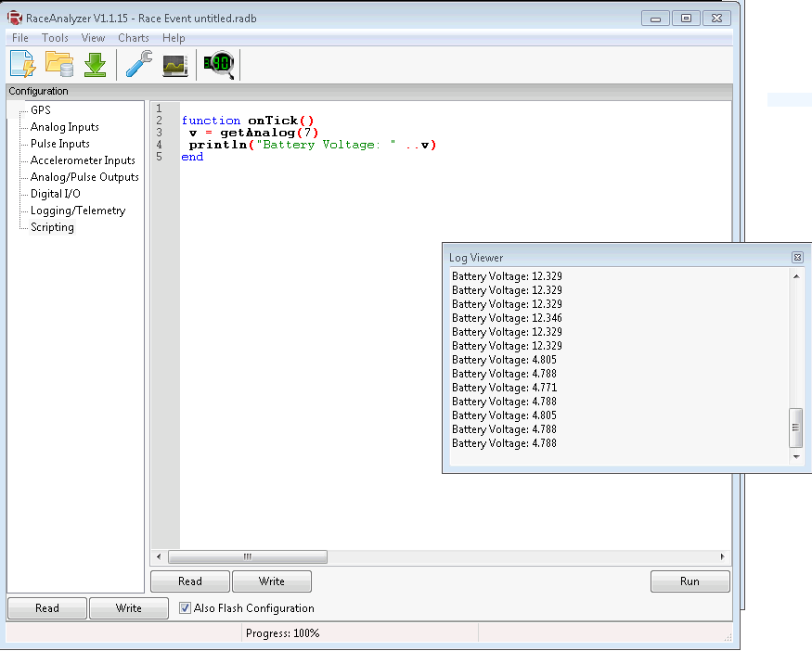Click the green download arrow icon
Image resolution: width=812 pixels, height=651 pixels.
click(96, 65)
